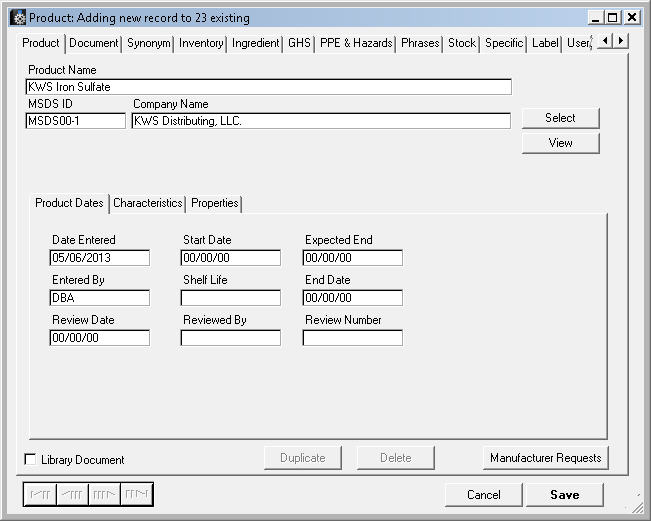Select the Product main tab
Image resolution: width=651 pixels, height=521 pixels.
(x=41, y=43)
